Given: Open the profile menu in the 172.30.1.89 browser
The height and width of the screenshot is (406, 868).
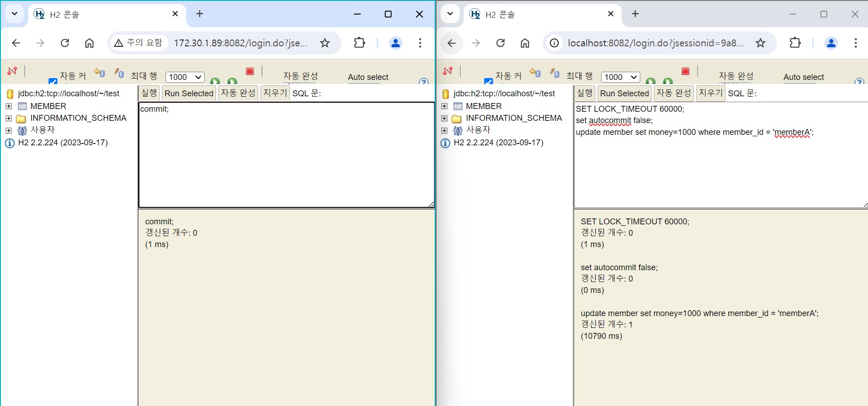Looking at the screenshot, I should (x=396, y=43).
